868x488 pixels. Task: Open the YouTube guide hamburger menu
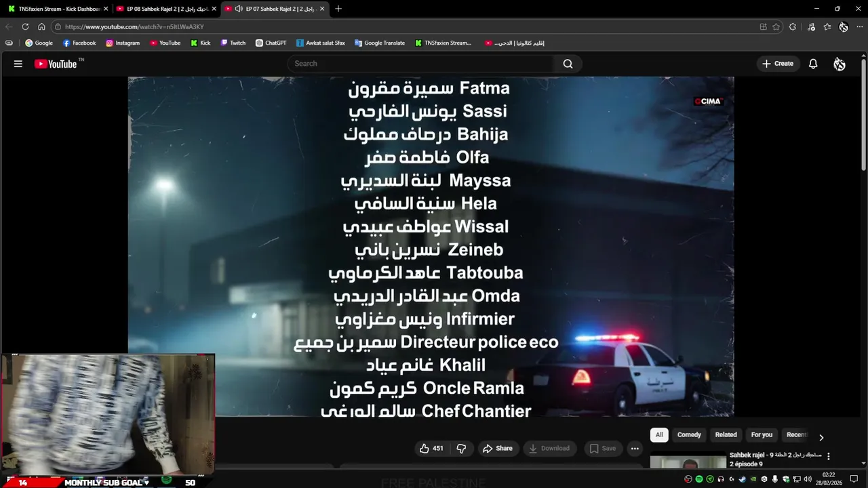pos(18,64)
